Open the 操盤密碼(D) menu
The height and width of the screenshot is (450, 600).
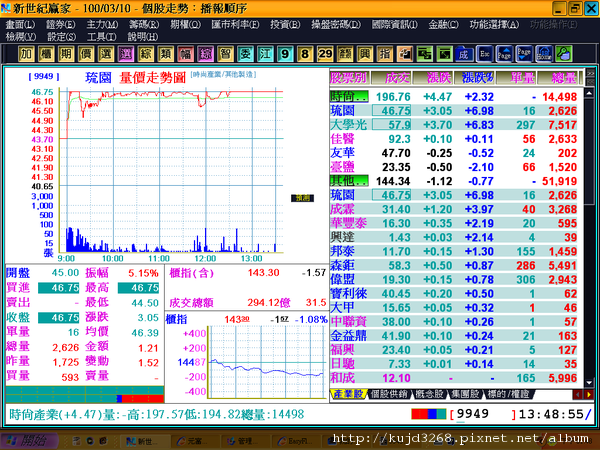coord(336,24)
